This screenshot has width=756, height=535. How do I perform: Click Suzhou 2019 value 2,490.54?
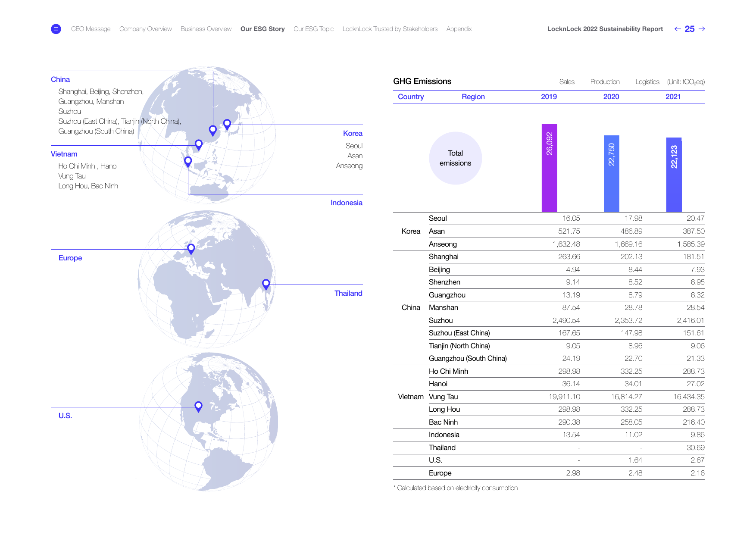pyautogui.click(x=566, y=320)
